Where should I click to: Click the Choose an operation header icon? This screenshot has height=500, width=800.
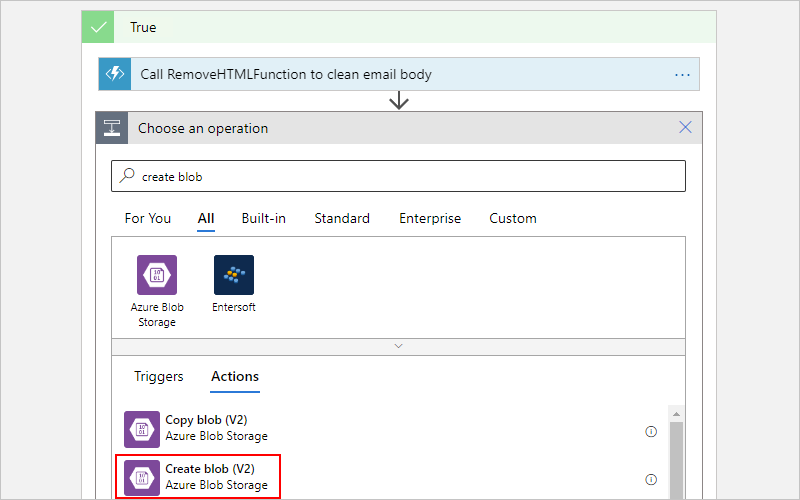coord(112,128)
